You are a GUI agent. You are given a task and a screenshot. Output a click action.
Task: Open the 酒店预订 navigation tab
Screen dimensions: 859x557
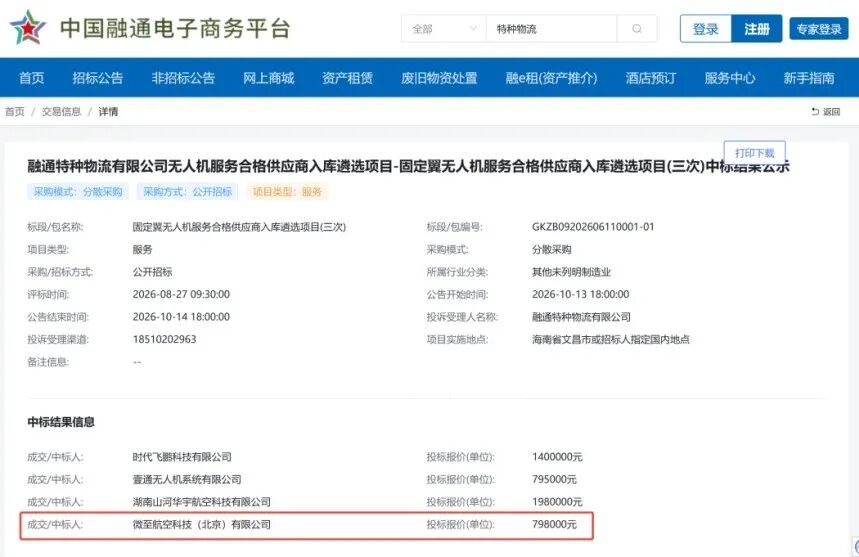[651, 78]
